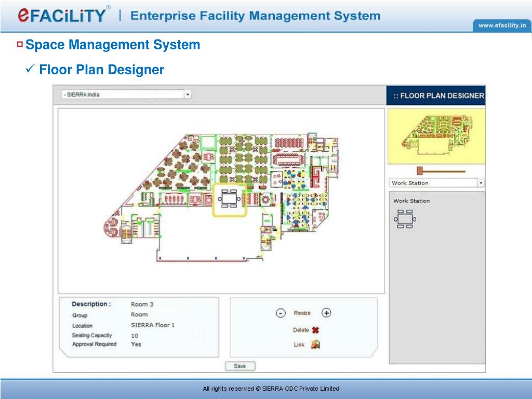Click the 'Resize' label
The width and height of the screenshot is (532, 399).
click(x=302, y=313)
